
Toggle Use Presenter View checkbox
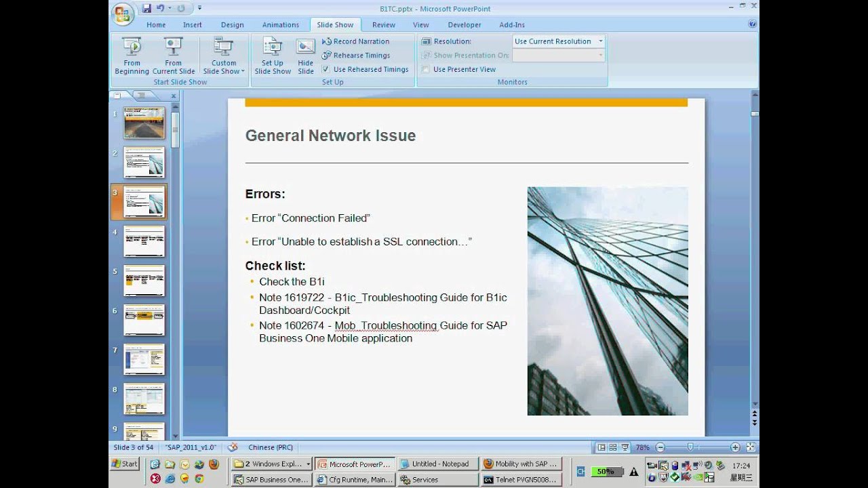(x=426, y=69)
